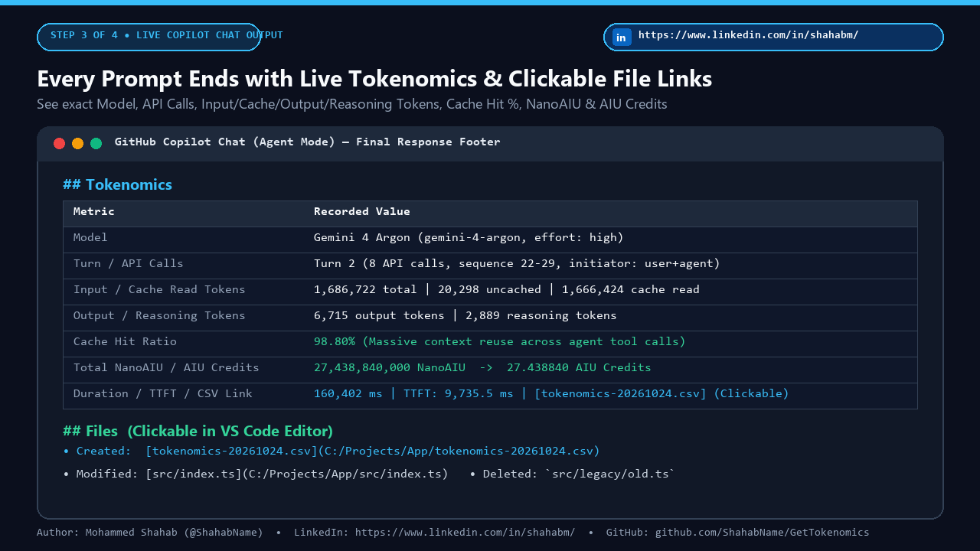This screenshot has height=551, width=980.
Task: Select the 'Turn / API Calls' label
Action: (x=129, y=263)
